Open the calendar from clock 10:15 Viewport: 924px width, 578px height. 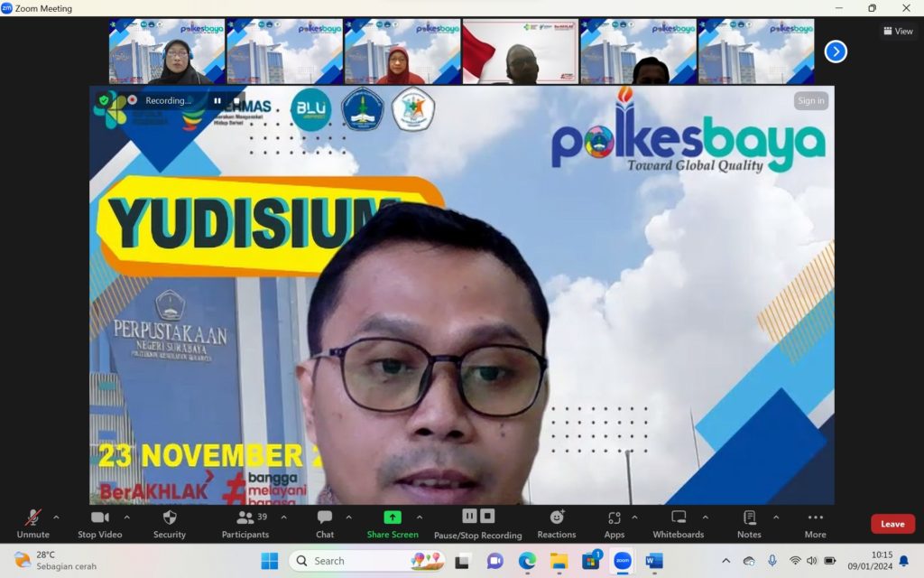pyautogui.click(x=870, y=561)
